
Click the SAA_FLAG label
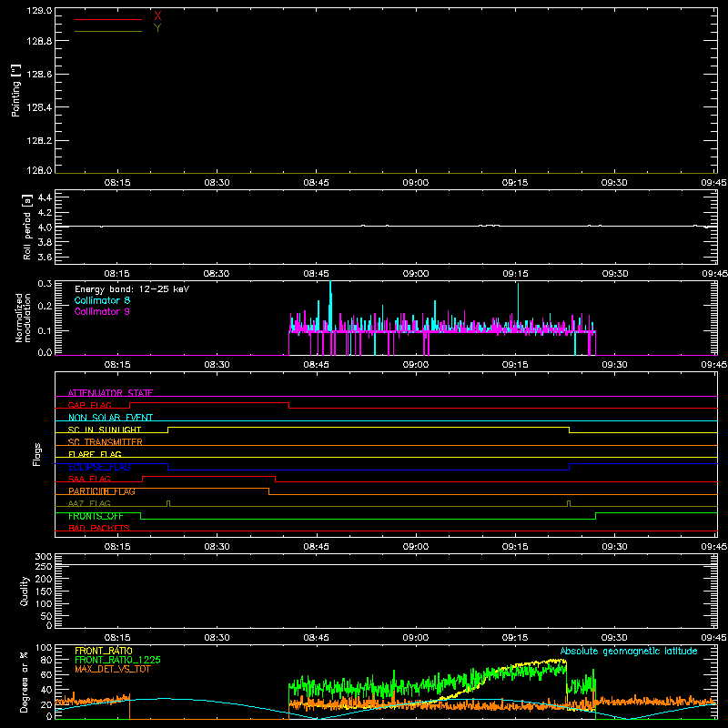point(89,479)
